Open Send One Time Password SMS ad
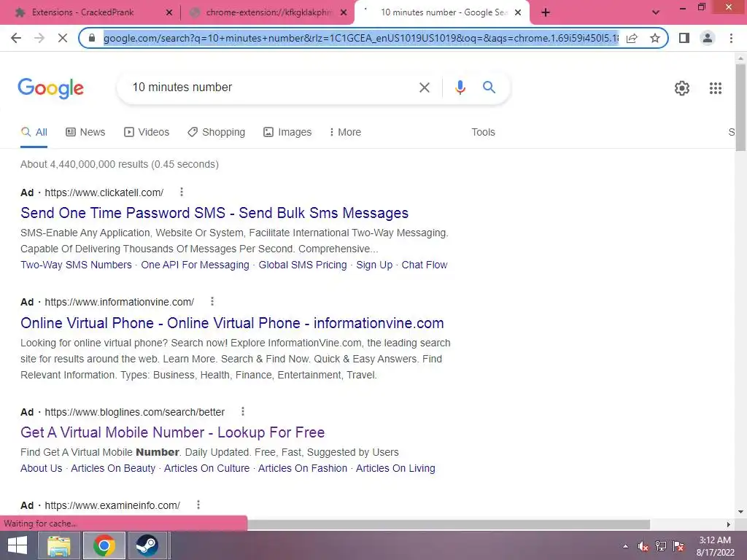This screenshot has width=747, height=560. 214,213
